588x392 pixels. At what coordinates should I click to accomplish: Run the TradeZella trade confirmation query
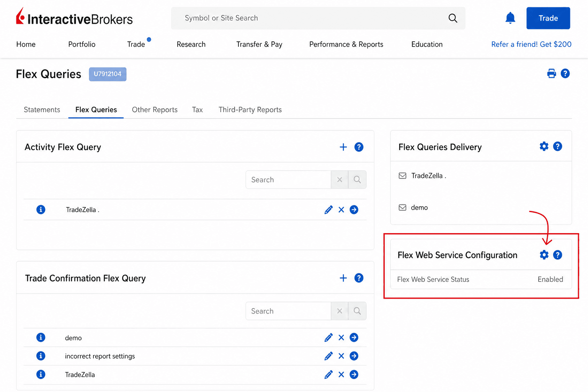pos(354,374)
